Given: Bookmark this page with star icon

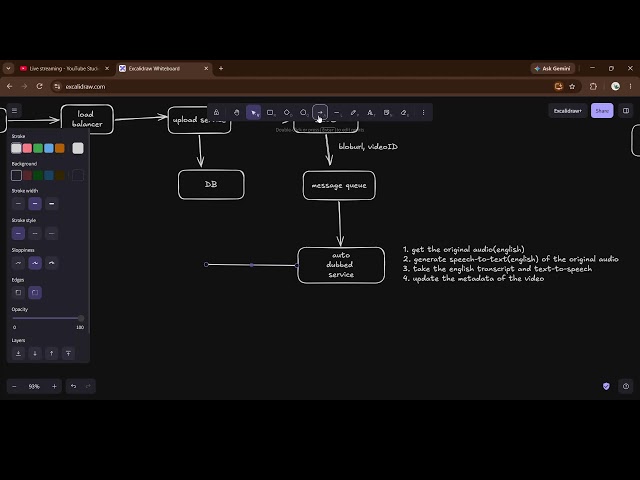Looking at the screenshot, I should coord(572,87).
